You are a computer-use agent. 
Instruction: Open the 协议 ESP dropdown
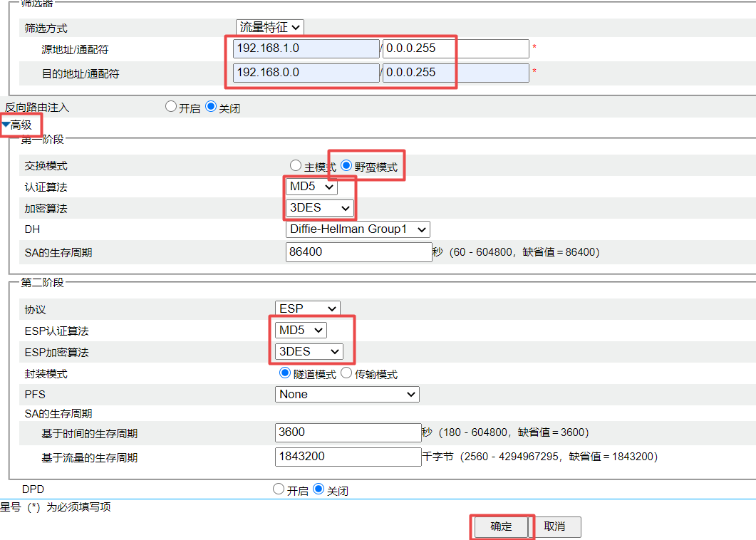click(308, 308)
